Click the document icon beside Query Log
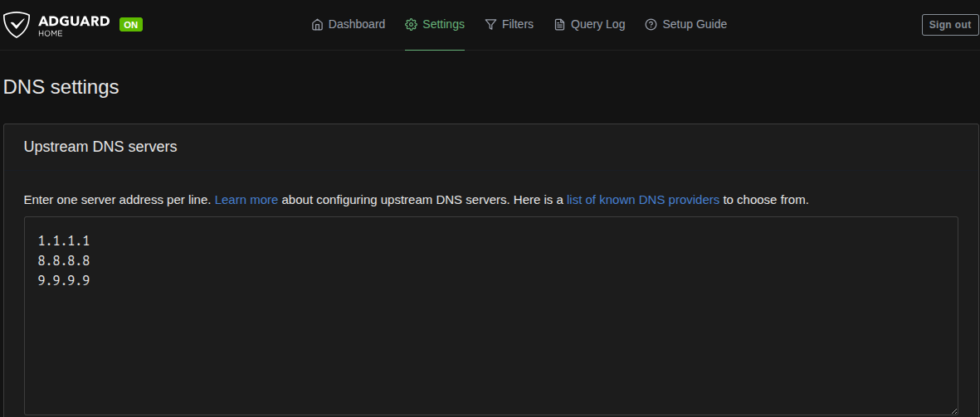The width and height of the screenshot is (980, 417). [x=559, y=25]
